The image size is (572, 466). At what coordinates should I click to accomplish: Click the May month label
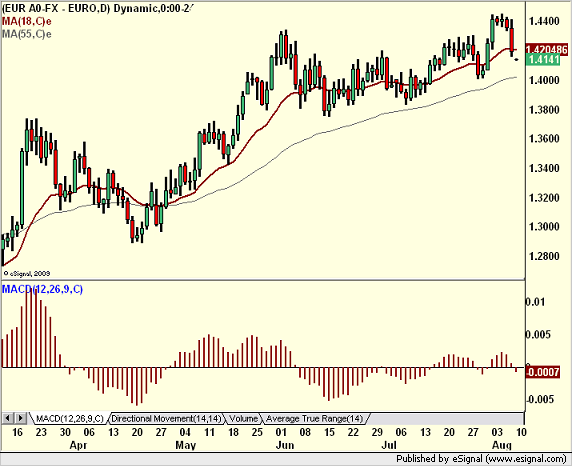pos(186,445)
